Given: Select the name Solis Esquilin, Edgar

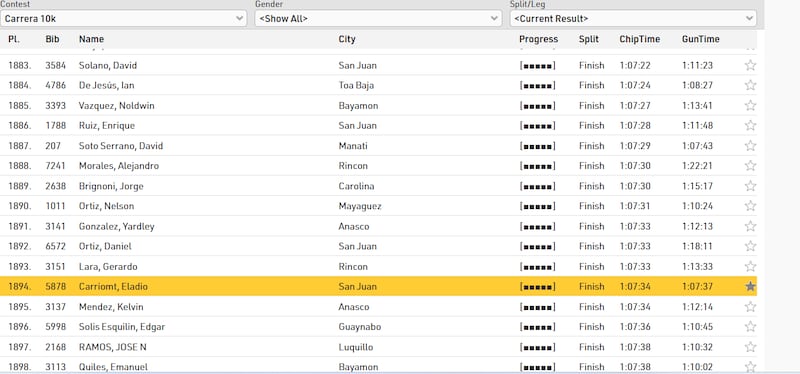Looking at the screenshot, I should pyautogui.click(x=122, y=327).
